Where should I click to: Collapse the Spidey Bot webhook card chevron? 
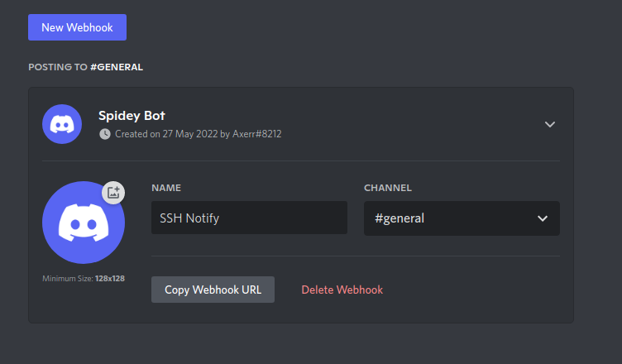550,124
